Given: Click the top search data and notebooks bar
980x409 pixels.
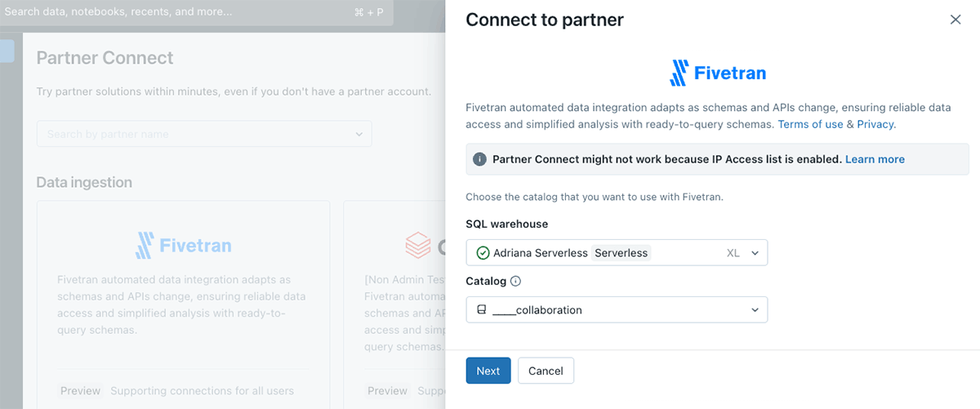Looking at the screenshot, I should [x=196, y=12].
